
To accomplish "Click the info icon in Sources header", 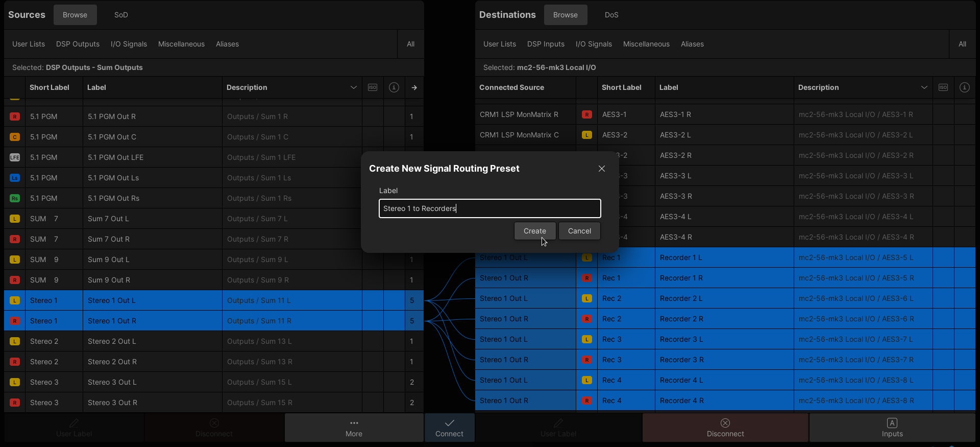I will point(394,87).
